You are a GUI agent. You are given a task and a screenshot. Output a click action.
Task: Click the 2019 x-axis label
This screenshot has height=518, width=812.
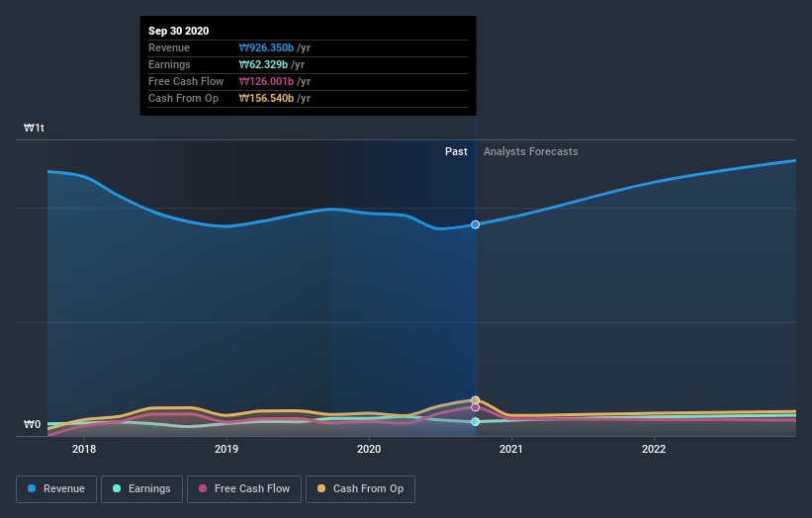pos(226,449)
